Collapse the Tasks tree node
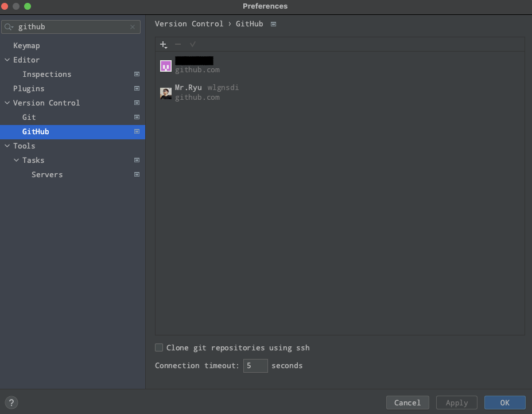 (x=16, y=160)
